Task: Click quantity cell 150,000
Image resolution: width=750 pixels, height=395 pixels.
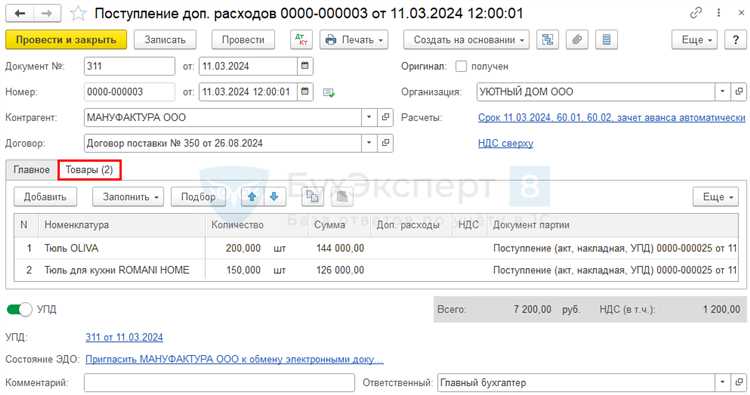Action: (243, 270)
